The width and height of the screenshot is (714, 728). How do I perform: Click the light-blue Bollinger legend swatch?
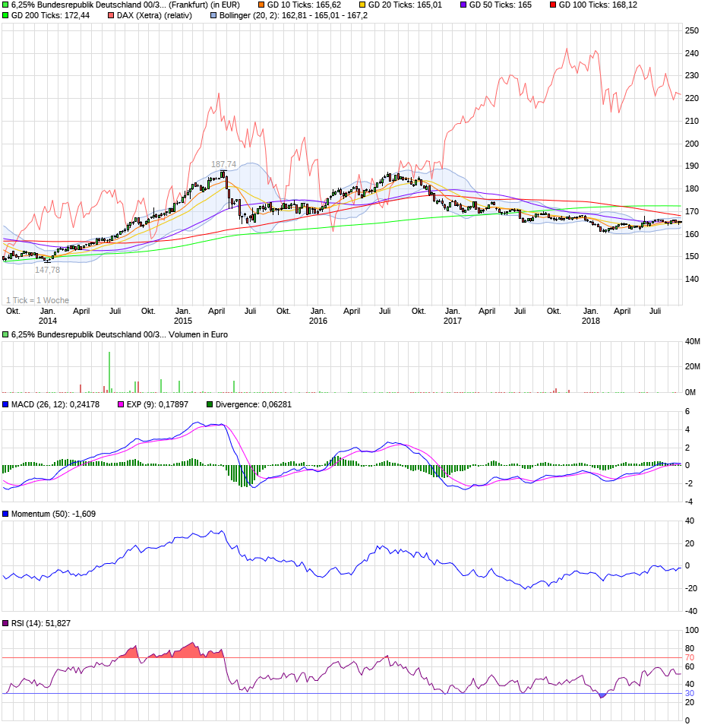pyautogui.click(x=213, y=16)
